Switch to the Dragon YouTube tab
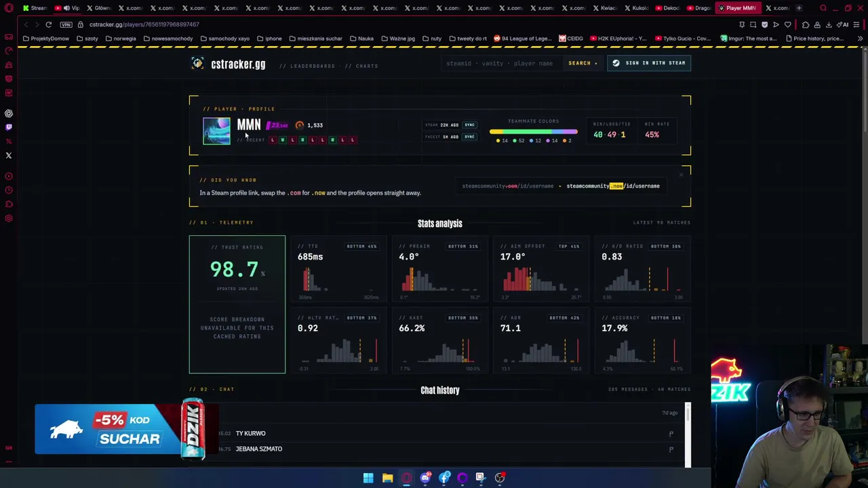 (x=698, y=8)
